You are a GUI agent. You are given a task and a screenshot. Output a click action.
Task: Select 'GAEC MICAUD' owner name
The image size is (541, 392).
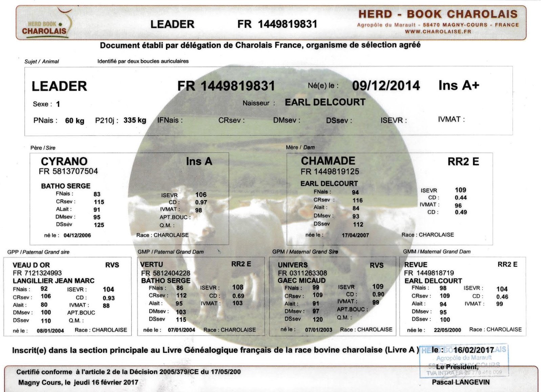pyautogui.click(x=301, y=280)
